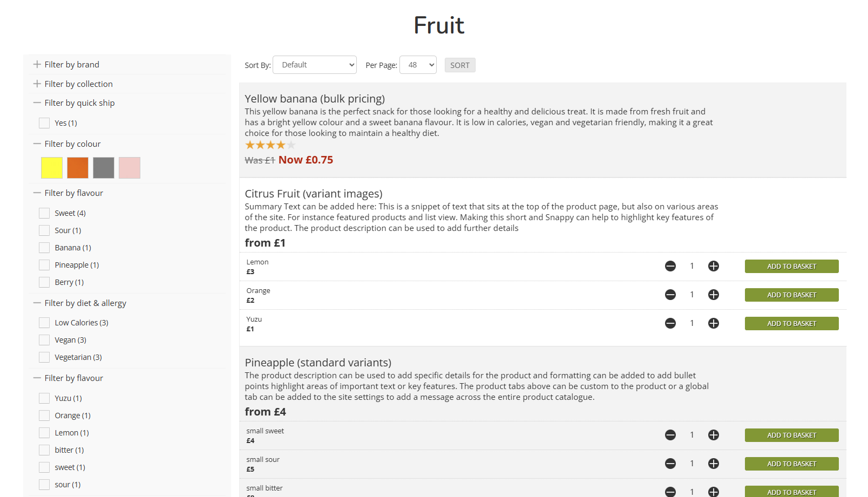The height and width of the screenshot is (497, 868).
Task: Expand the Filter by brand section
Action: 72,65
